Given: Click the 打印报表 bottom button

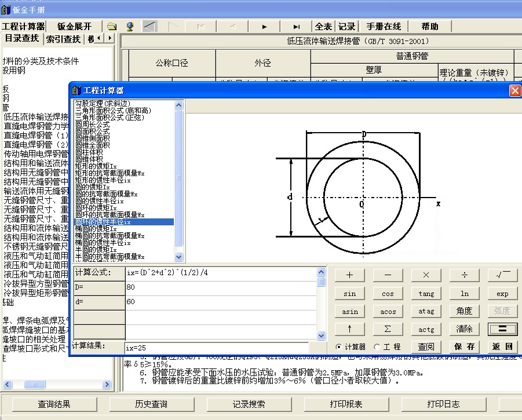Looking at the screenshot, I should click(346, 404).
